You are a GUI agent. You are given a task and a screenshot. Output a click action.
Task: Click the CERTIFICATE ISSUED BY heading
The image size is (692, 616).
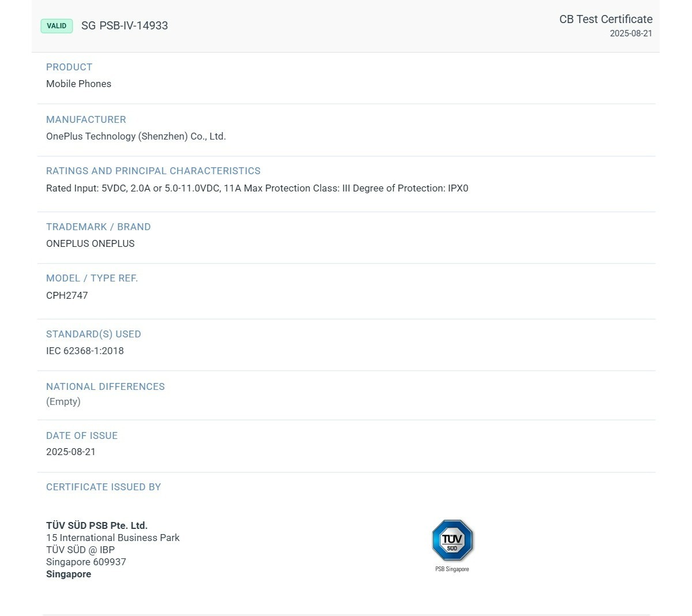tap(103, 487)
